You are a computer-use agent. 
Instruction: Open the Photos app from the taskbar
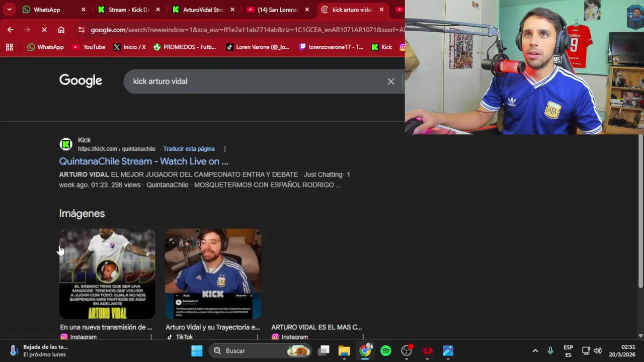coord(448,350)
